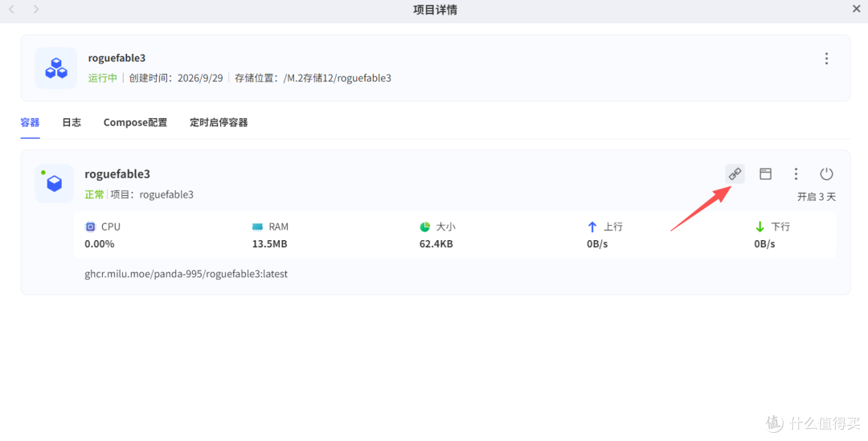The height and width of the screenshot is (441, 868).
Task: Click the project cubes icon
Action: pos(56,68)
